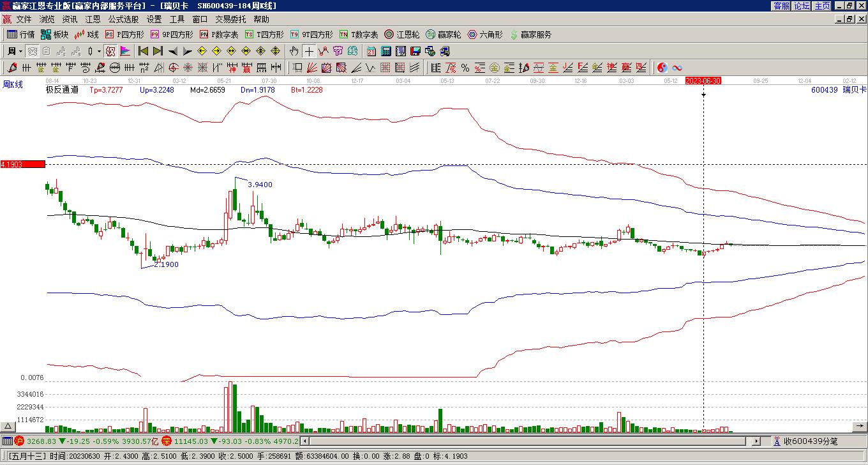868x465 pixels.
Task: Open the 9T四方形 tool
Action: [311, 34]
